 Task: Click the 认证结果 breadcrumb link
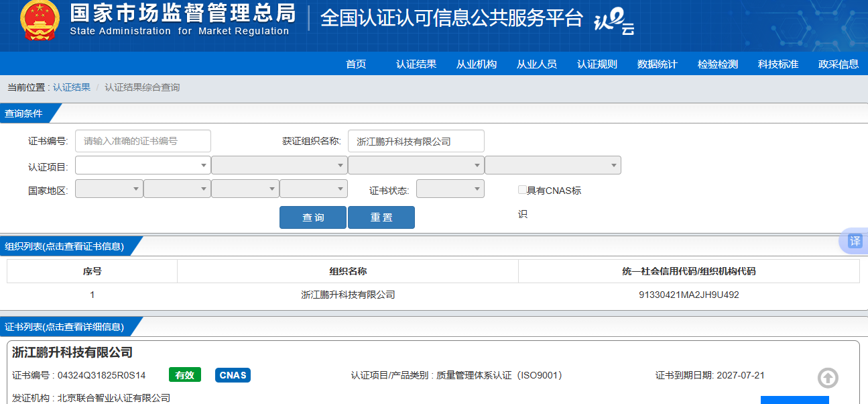(72, 87)
